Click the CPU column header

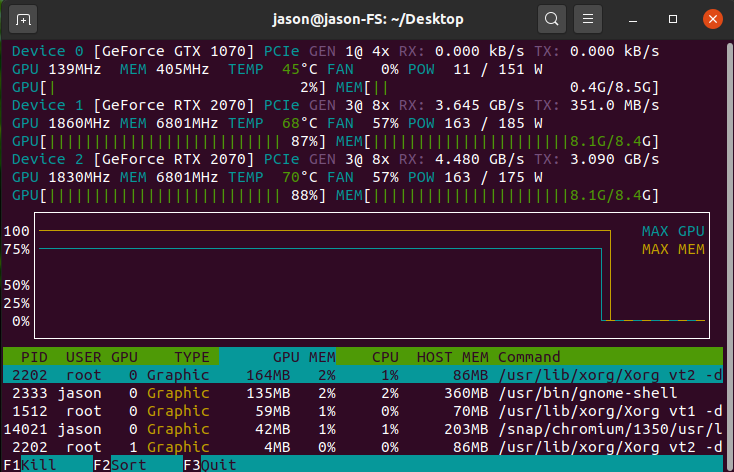click(x=385, y=357)
